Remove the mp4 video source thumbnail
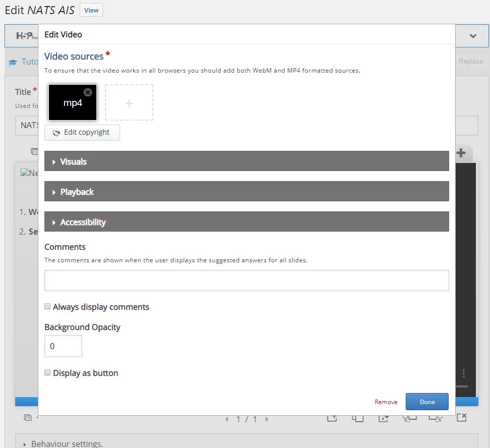Image resolution: width=490 pixels, height=448 pixels. pos(87,92)
